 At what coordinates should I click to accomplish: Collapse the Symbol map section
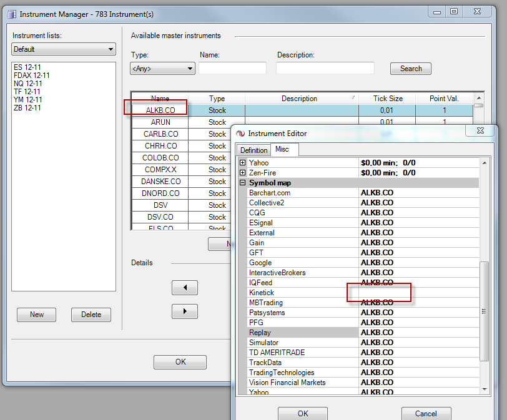pos(242,182)
